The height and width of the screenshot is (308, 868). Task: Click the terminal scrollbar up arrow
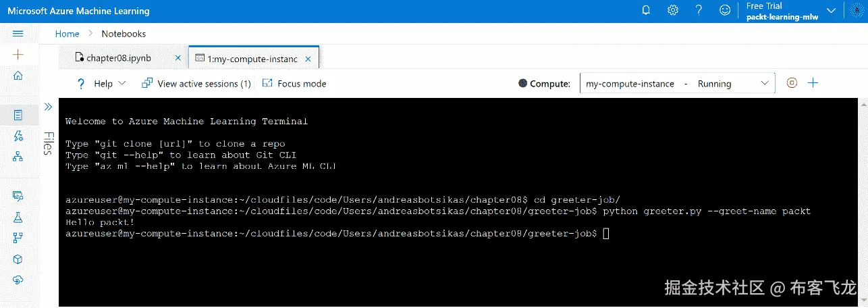[863, 103]
